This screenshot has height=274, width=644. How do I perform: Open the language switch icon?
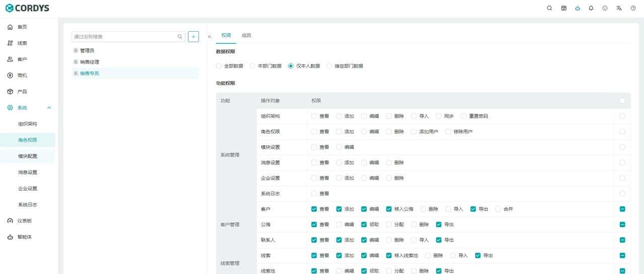(619, 8)
